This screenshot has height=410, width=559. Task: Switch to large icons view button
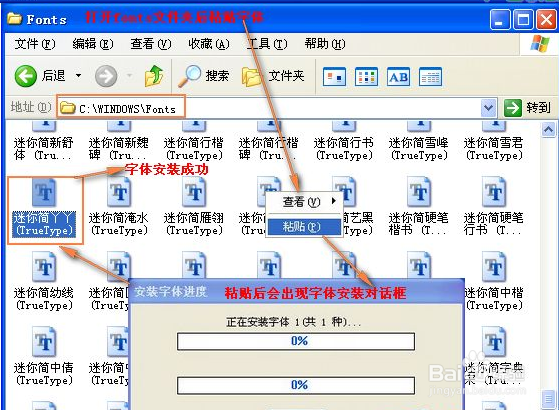click(x=334, y=76)
